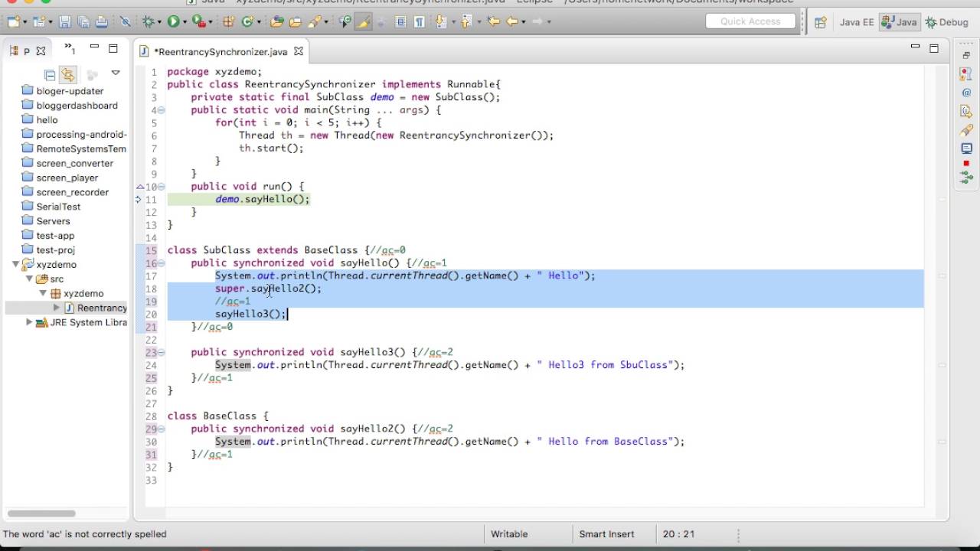This screenshot has width=980, height=551.
Task: Show the hidden views overflow list in the explorer
Action: 70,50
